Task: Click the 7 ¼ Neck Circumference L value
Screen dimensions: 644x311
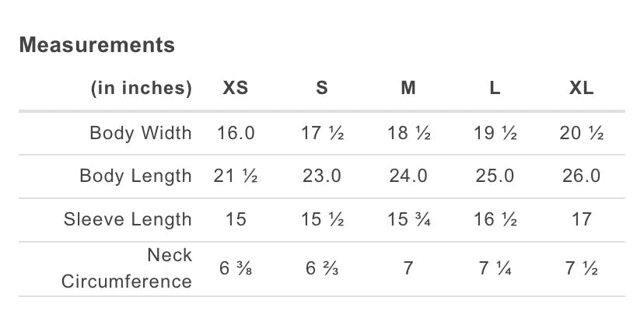Action: click(495, 269)
